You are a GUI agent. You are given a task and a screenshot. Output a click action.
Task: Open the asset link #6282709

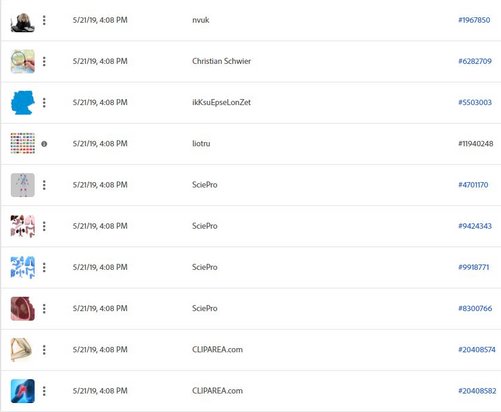[x=475, y=61]
